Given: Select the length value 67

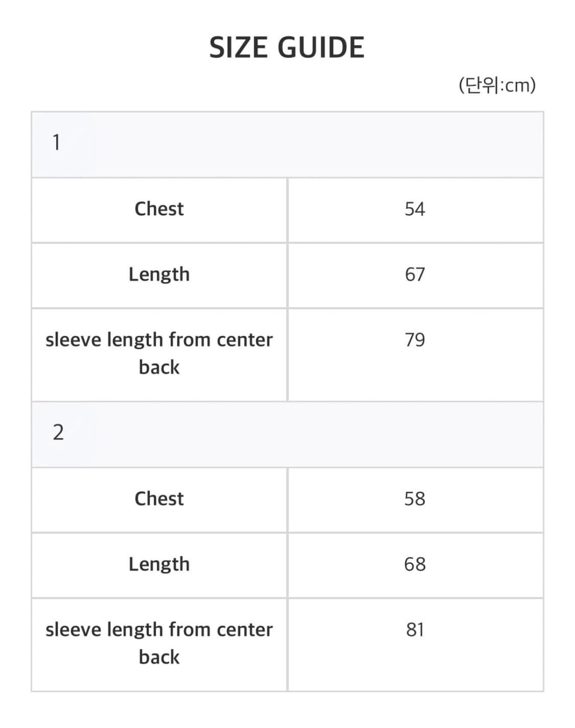Looking at the screenshot, I should pyautogui.click(x=415, y=275).
